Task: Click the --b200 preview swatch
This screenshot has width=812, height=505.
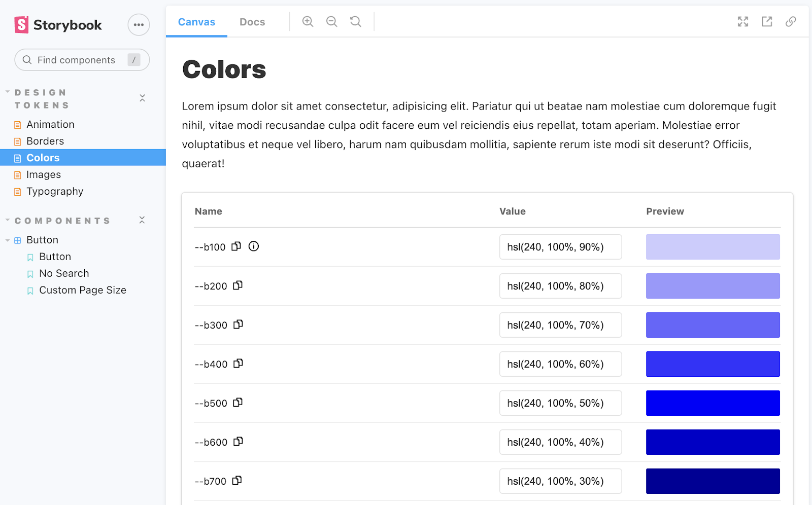Action: (x=713, y=286)
